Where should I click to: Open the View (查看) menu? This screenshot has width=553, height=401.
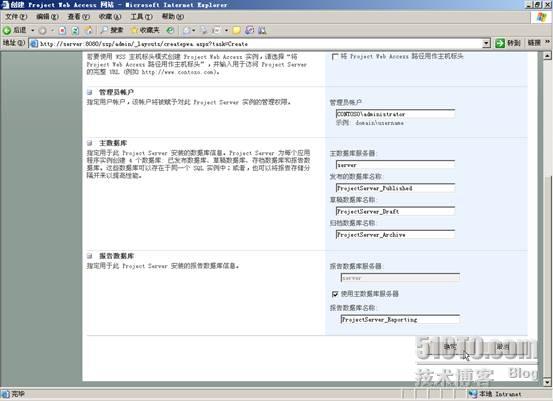78,17
